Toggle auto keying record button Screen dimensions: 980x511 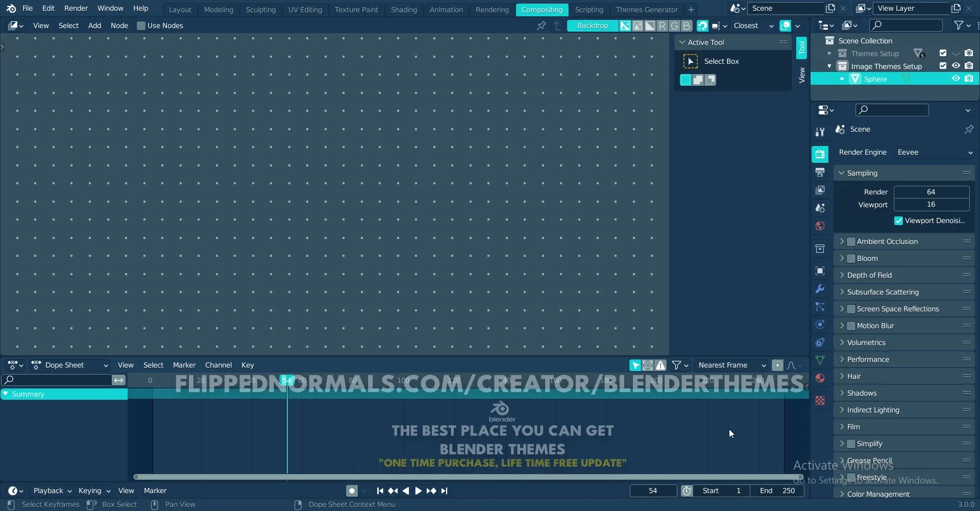click(x=352, y=491)
